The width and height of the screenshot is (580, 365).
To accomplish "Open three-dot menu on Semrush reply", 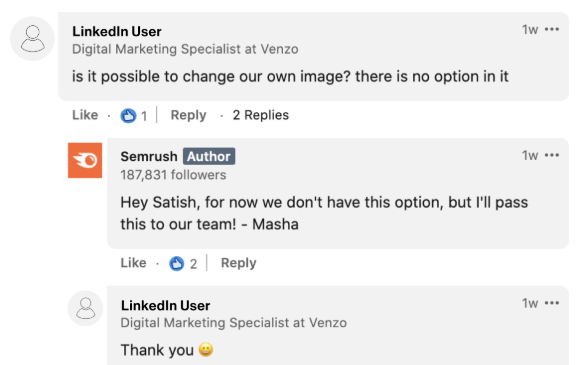I will 552,155.
